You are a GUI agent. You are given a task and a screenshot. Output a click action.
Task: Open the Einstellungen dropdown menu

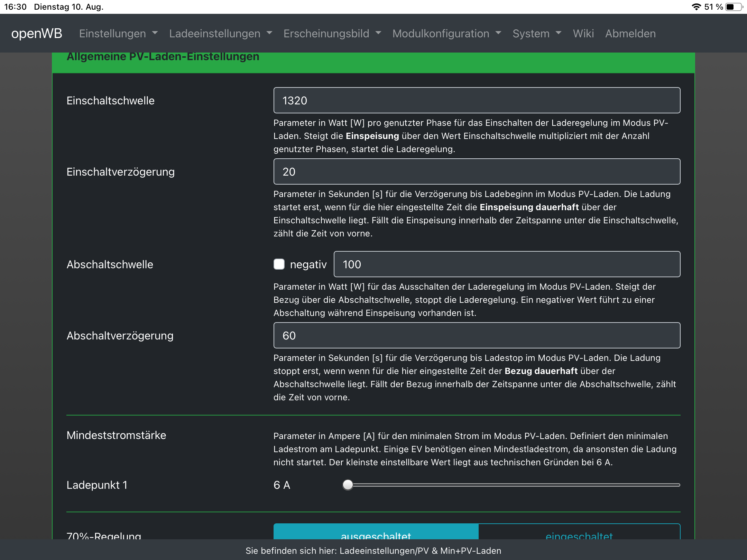118,34
